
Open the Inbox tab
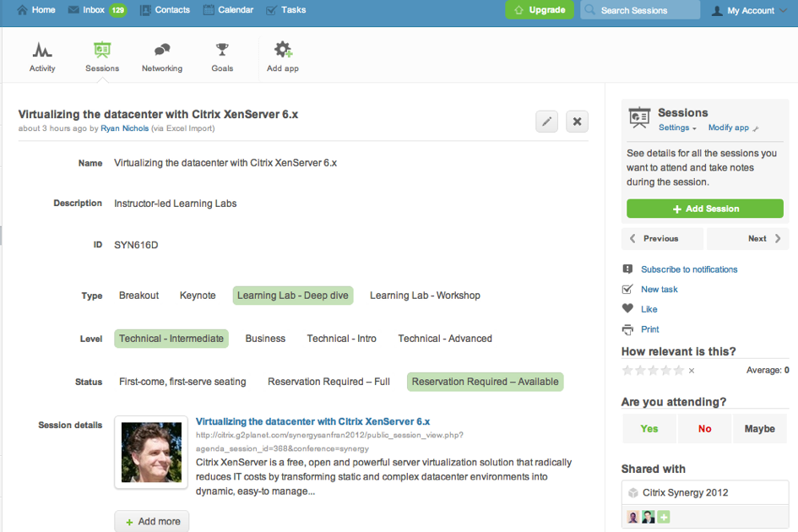click(x=96, y=10)
